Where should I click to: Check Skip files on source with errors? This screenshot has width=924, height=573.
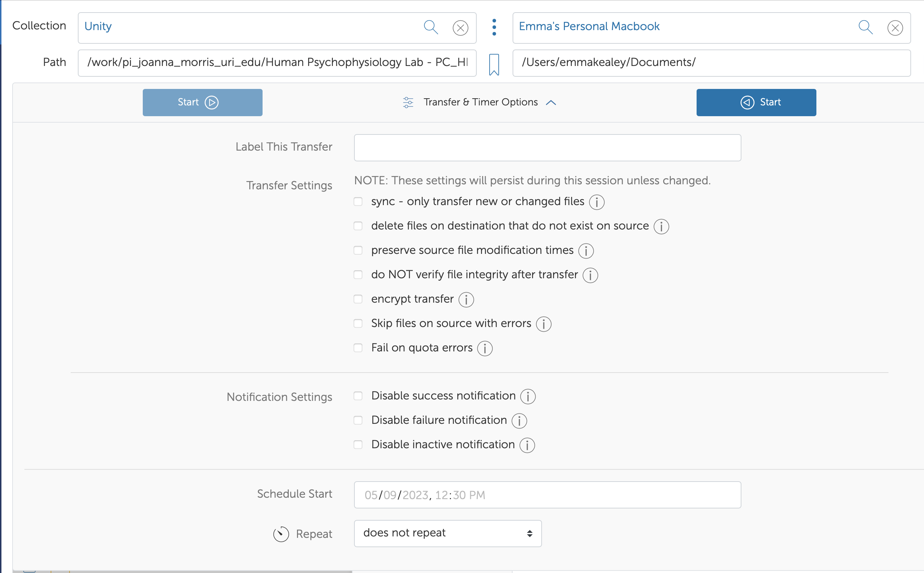(x=358, y=323)
